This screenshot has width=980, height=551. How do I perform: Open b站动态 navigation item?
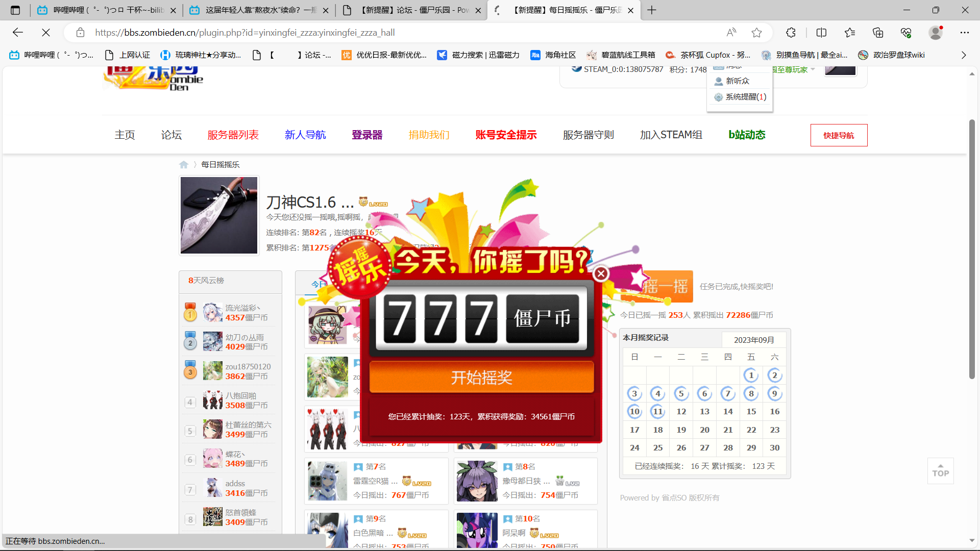pyautogui.click(x=747, y=135)
